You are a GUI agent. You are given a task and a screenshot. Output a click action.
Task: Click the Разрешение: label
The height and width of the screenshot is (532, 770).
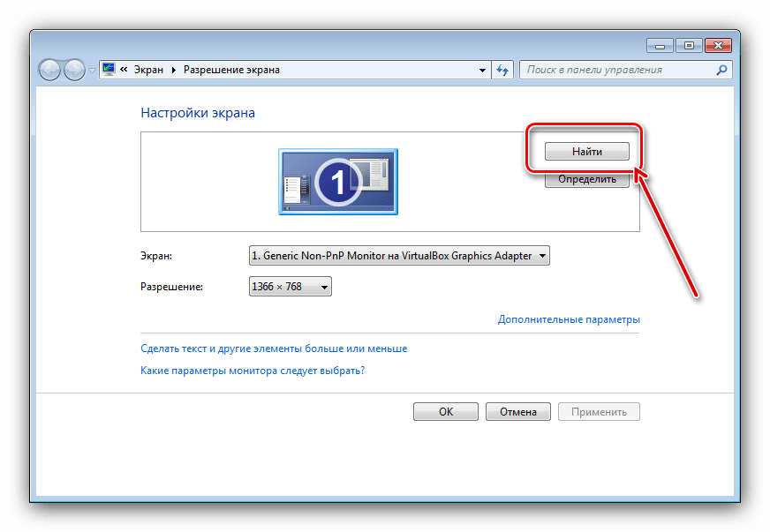point(171,287)
